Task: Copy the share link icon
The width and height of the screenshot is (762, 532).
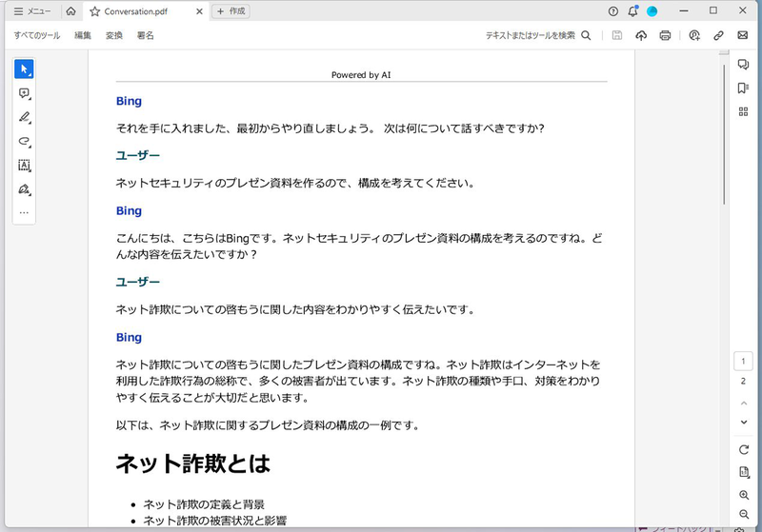Action: click(719, 35)
